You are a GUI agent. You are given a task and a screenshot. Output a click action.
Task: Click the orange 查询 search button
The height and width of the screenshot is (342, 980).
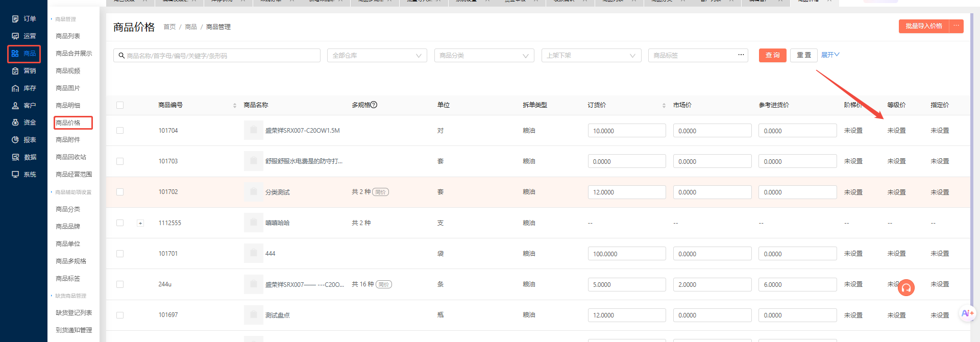click(x=773, y=55)
